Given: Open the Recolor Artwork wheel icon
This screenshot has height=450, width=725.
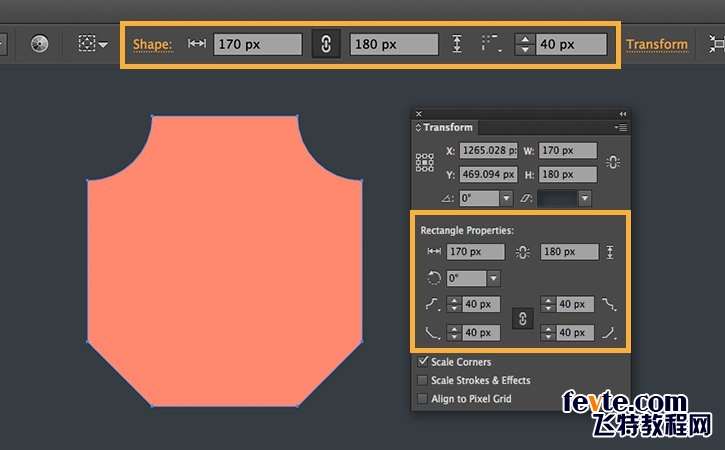Looking at the screenshot, I should pos(39,44).
